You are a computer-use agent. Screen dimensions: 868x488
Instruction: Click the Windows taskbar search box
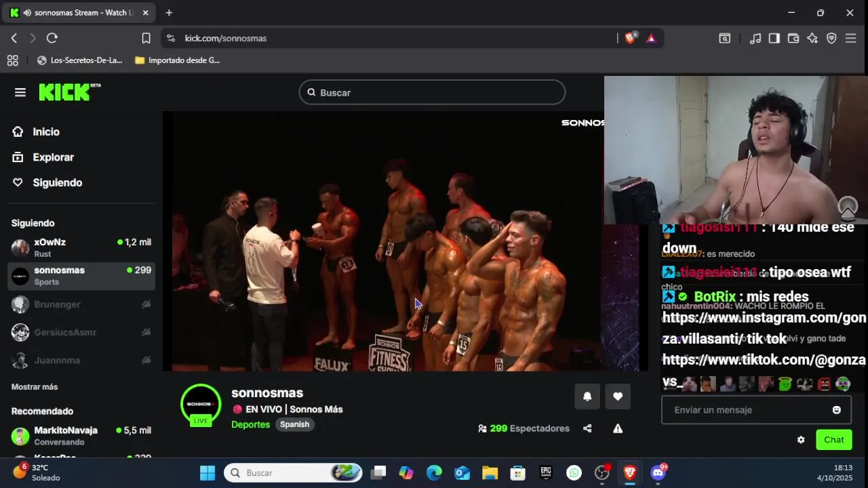tap(293, 472)
